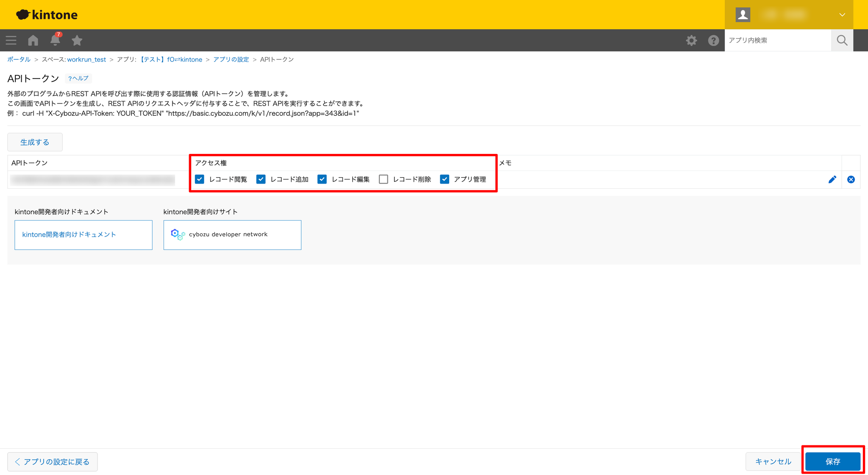Click the magnifier search button
Viewport: 868px width, 475px height.
pyautogui.click(x=842, y=40)
